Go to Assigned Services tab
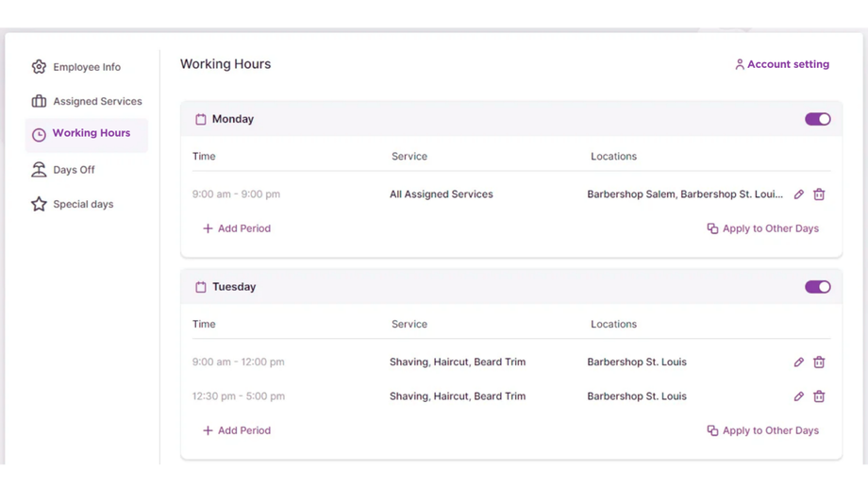868x488 pixels. (x=96, y=101)
